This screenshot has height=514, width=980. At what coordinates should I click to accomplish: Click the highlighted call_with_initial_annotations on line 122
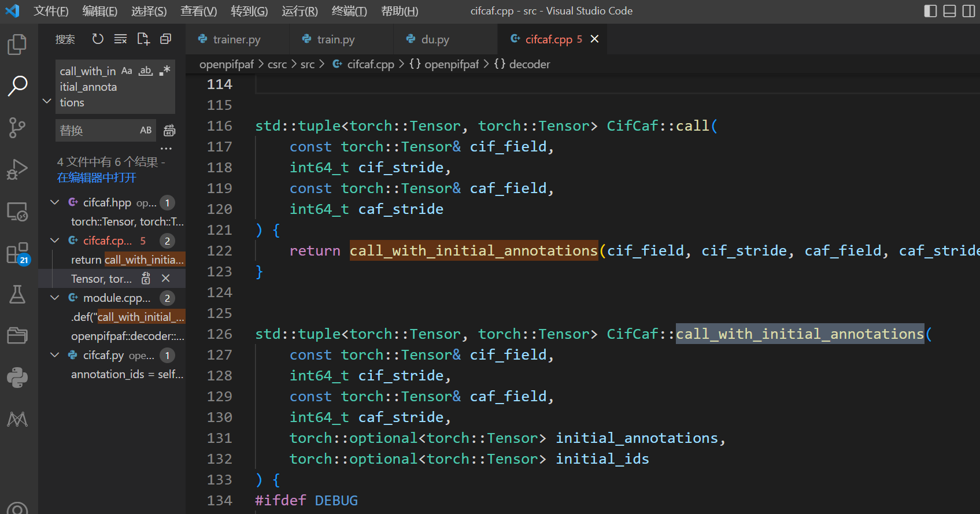[474, 250]
